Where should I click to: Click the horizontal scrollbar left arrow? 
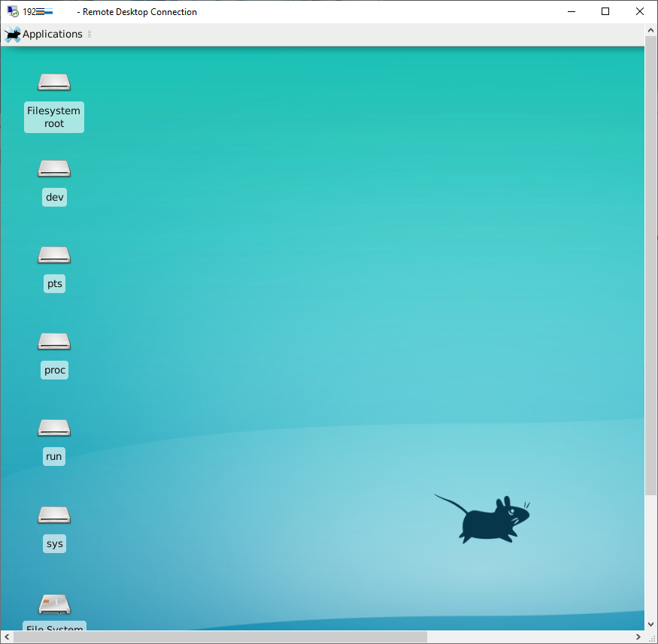pos(7,637)
